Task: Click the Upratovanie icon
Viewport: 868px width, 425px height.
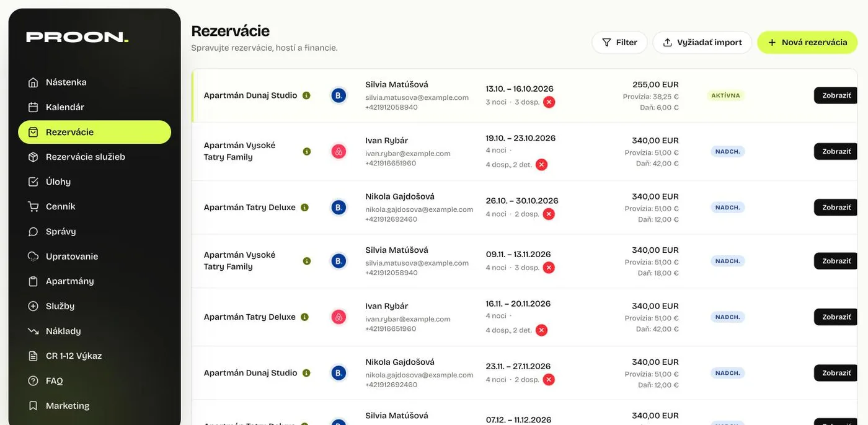Action: (x=33, y=256)
